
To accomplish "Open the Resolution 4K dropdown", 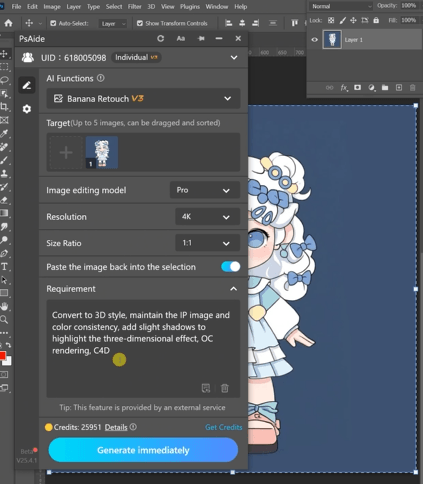I will tap(207, 217).
